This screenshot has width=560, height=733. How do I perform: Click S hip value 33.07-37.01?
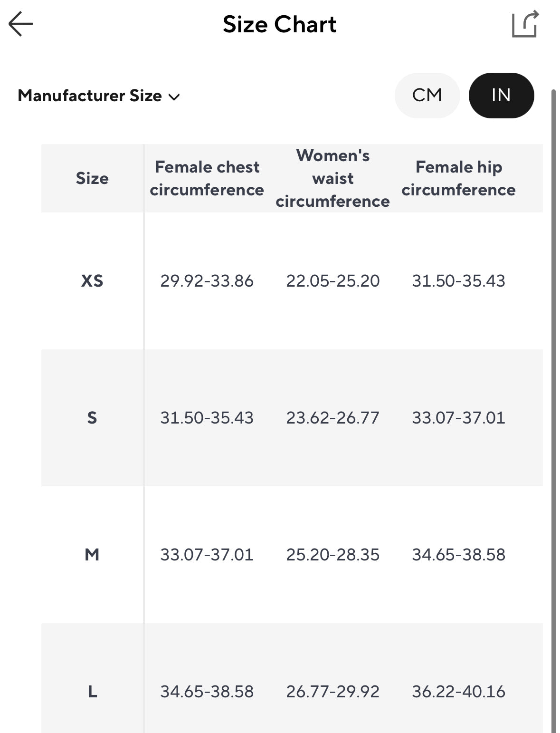pyautogui.click(x=458, y=417)
